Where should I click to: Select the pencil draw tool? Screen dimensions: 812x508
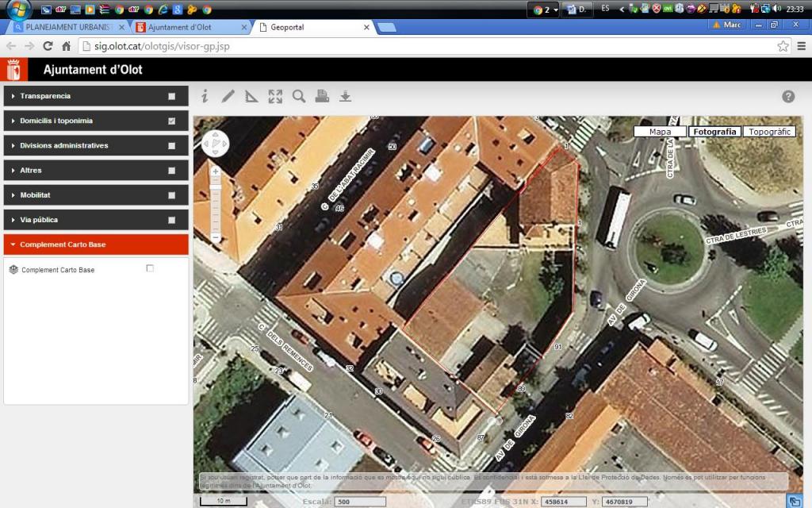(228, 96)
